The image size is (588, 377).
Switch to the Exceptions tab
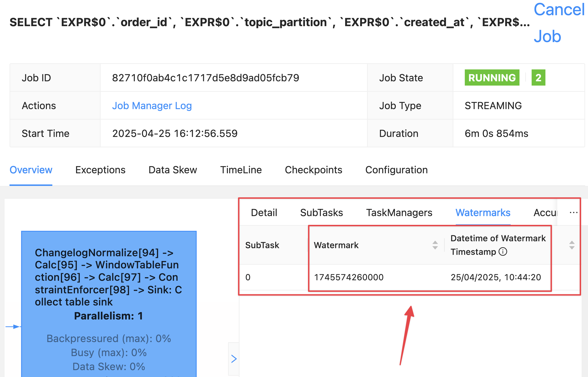coord(100,170)
